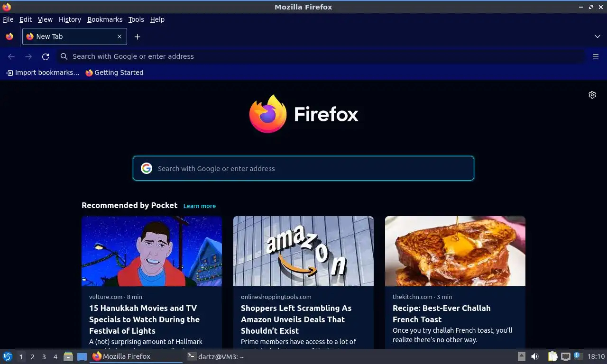Open the new tab personalize gear icon
Image resolution: width=607 pixels, height=364 pixels.
point(592,95)
